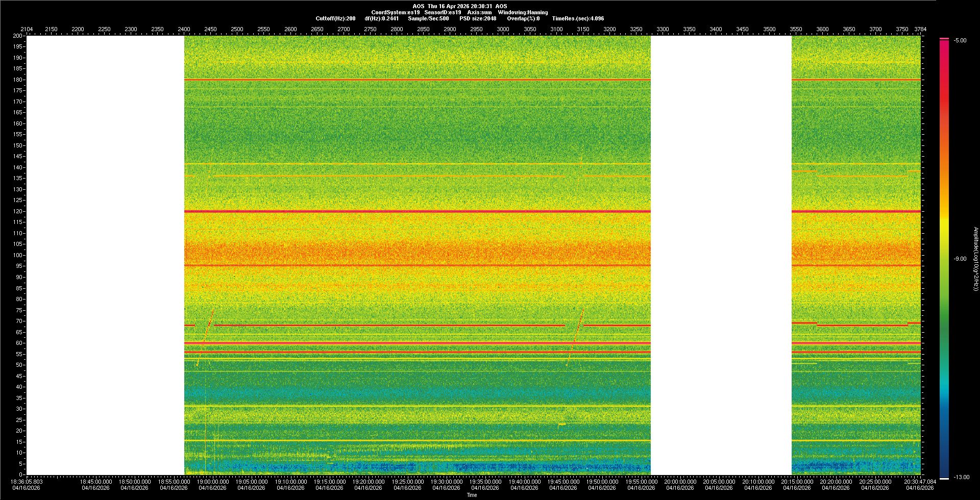Click the start timestamp 18:36:05.803
Image resolution: width=980 pixels, height=500 pixels.
(28, 482)
